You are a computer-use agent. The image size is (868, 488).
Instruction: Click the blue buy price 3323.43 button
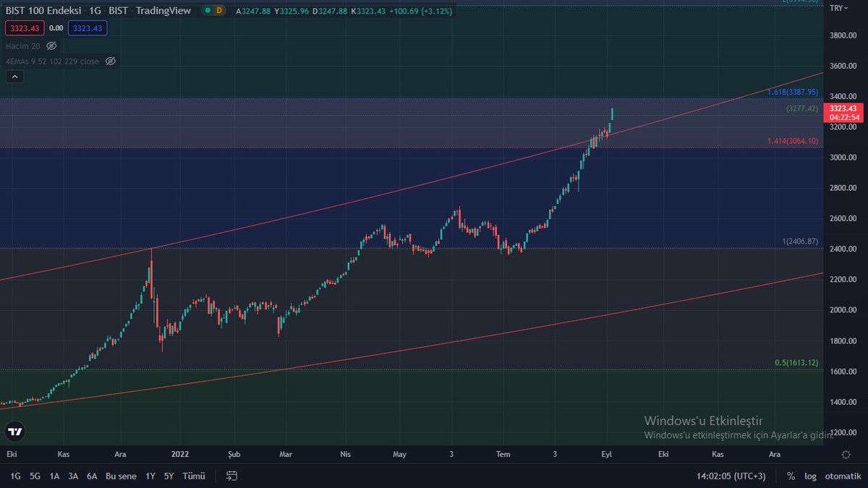(x=88, y=28)
